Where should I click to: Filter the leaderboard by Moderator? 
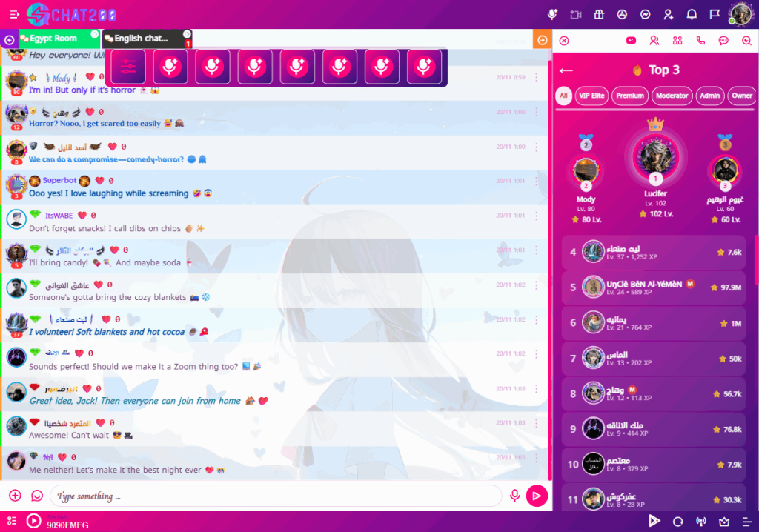coord(672,96)
